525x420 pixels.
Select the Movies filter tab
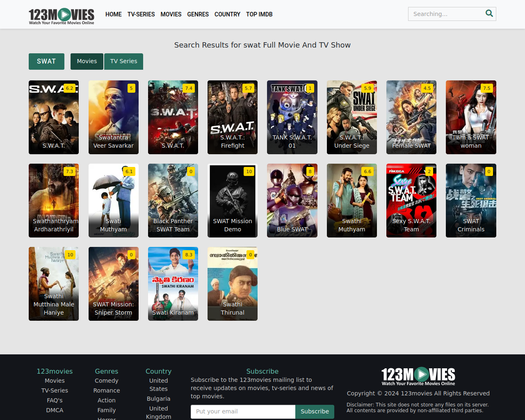[x=87, y=62]
